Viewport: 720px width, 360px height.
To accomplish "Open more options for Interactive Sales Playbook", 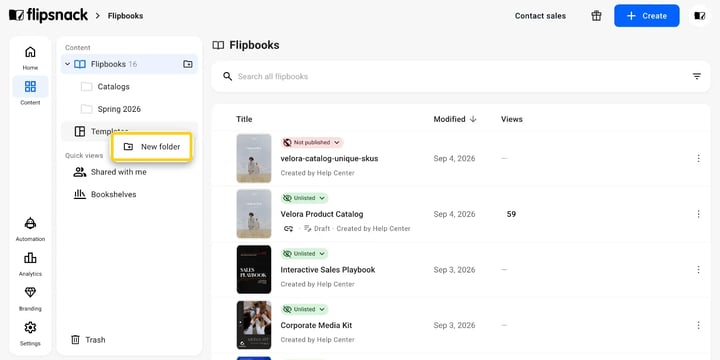I will coord(698,270).
